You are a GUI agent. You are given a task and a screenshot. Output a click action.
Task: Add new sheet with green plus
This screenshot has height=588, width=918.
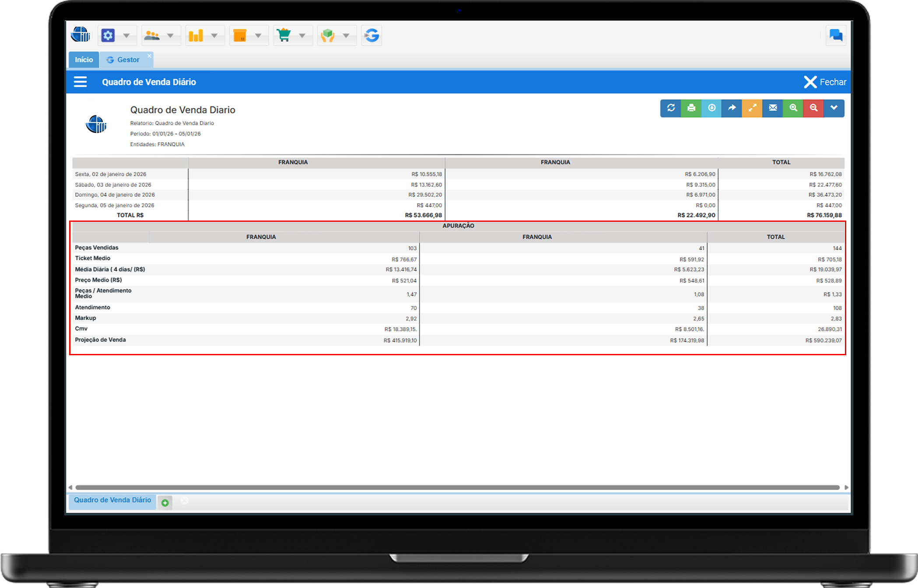165,503
